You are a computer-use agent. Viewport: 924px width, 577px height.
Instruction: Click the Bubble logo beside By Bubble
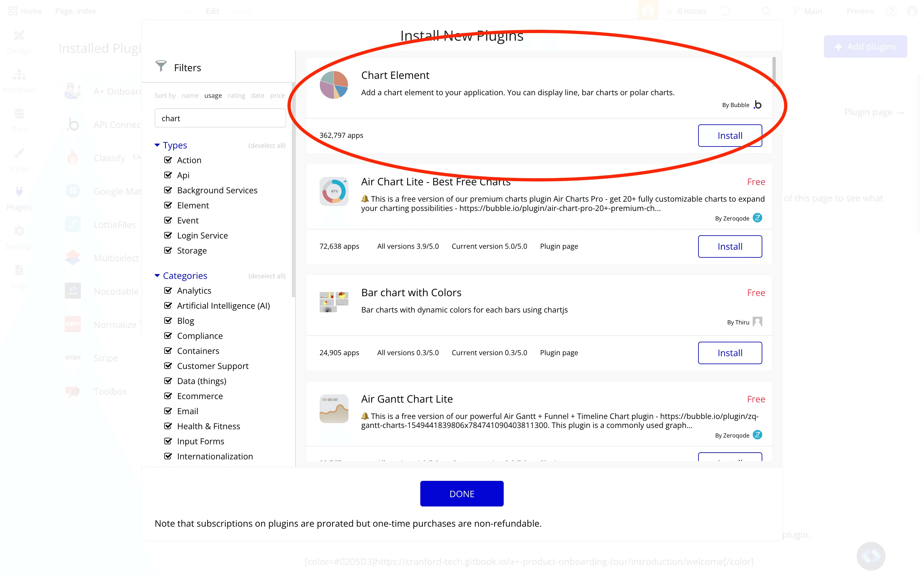[x=757, y=105]
